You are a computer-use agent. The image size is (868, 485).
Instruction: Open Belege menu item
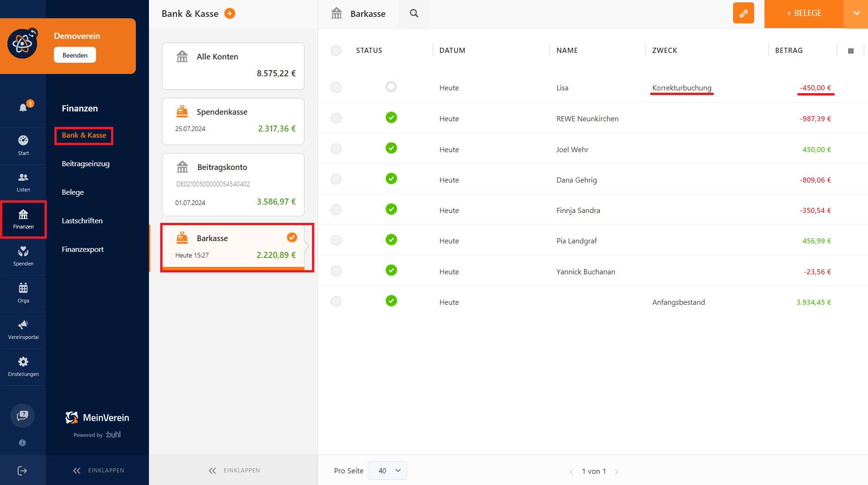coord(73,192)
